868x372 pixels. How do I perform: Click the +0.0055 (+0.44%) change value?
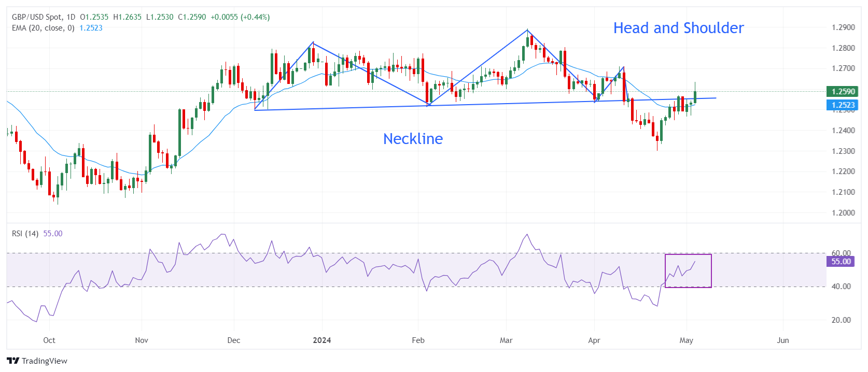point(240,17)
